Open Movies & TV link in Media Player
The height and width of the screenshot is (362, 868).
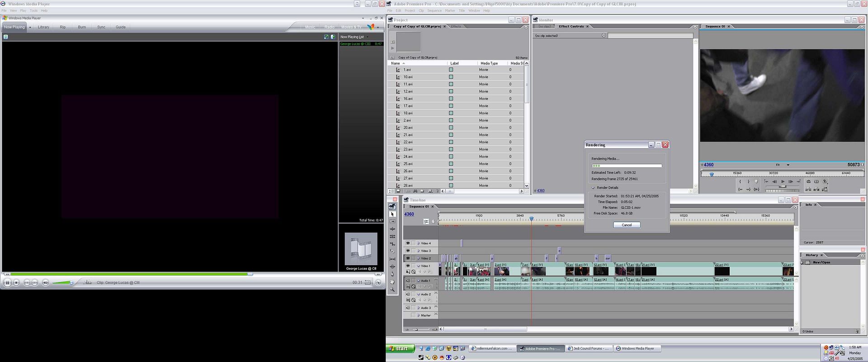point(351,27)
